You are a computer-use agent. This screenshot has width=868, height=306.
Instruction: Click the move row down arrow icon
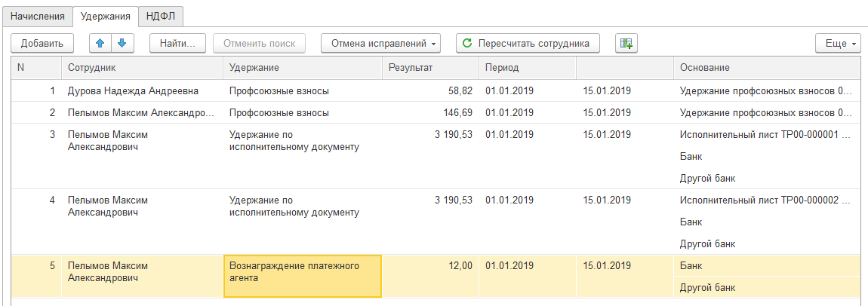point(121,43)
